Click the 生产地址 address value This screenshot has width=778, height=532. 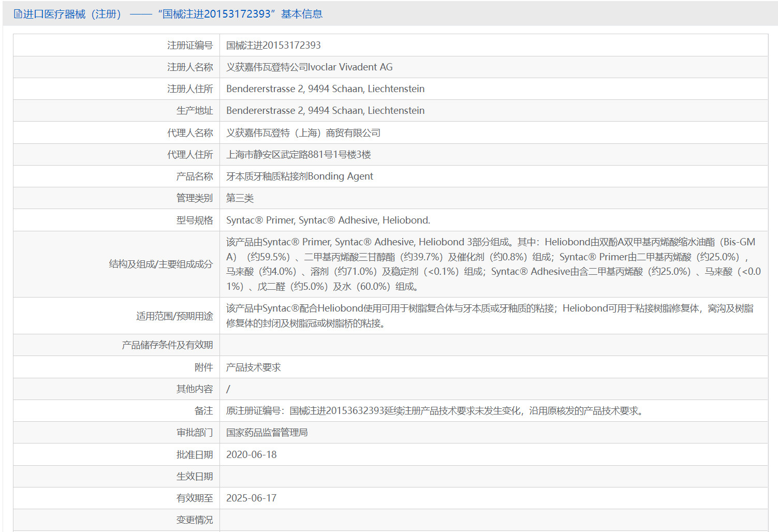click(326, 111)
